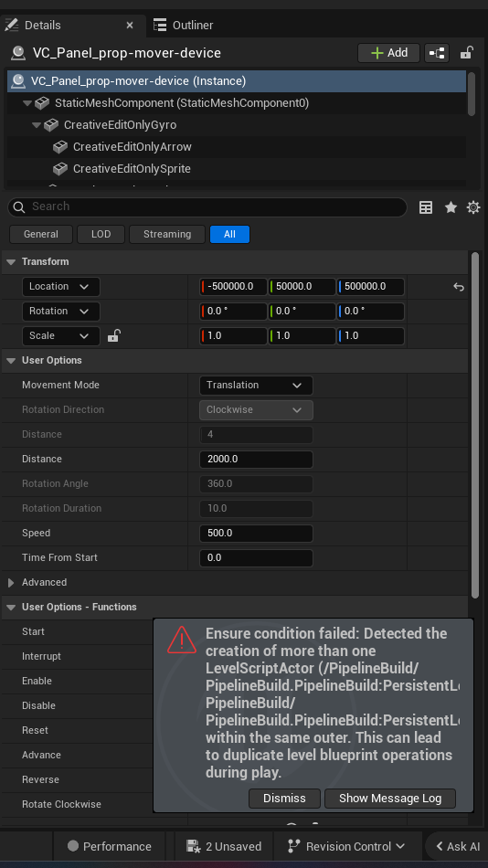Select the General filter tab

pyautogui.click(x=41, y=234)
